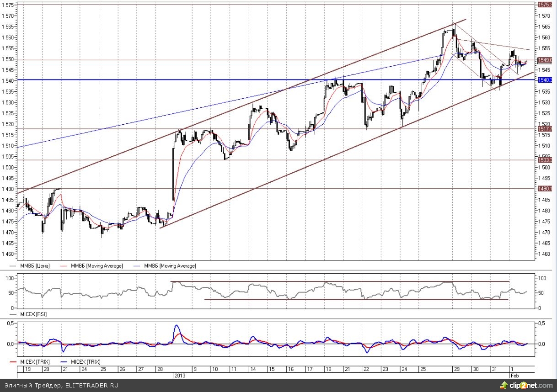
Task: Click the 1490.1 price level tag
Action: [x=545, y=189]
